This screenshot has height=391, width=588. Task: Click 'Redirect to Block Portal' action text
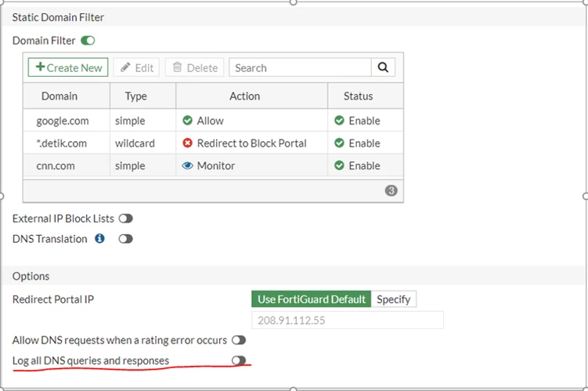[x=251, y=143]
